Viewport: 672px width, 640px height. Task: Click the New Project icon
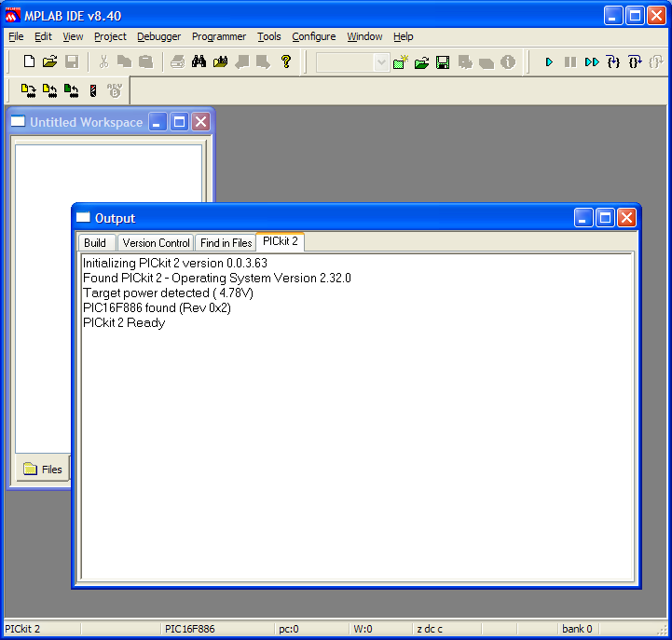[x=400, y=62]
